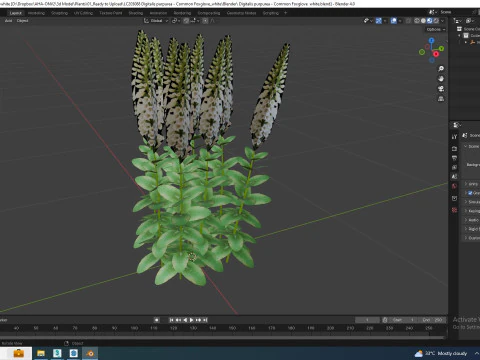Open the World properties tab
Image resolution: width=480 pixels, height=360 pixels.
click(454, 186)
